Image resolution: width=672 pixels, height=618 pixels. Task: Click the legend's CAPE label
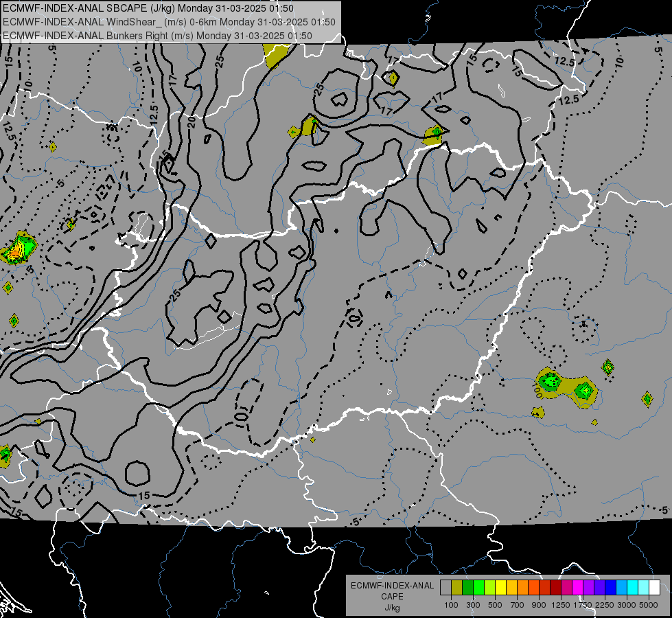392,597
